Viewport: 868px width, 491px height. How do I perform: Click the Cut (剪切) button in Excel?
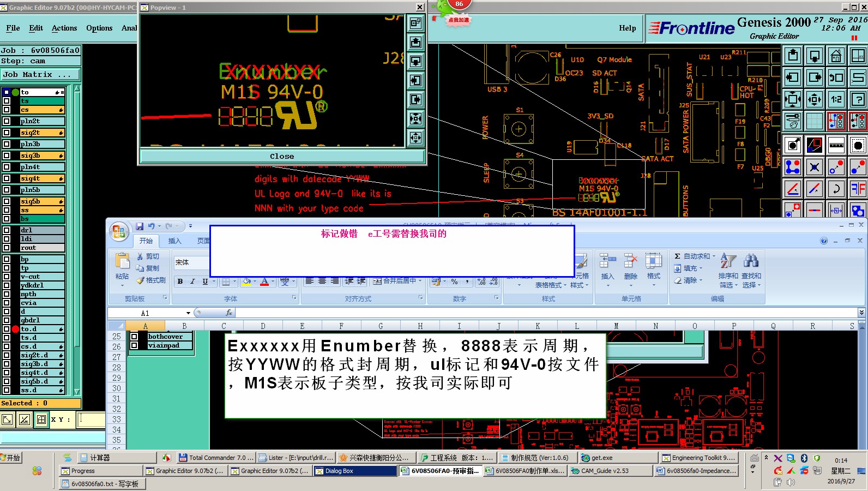[148, 256]
